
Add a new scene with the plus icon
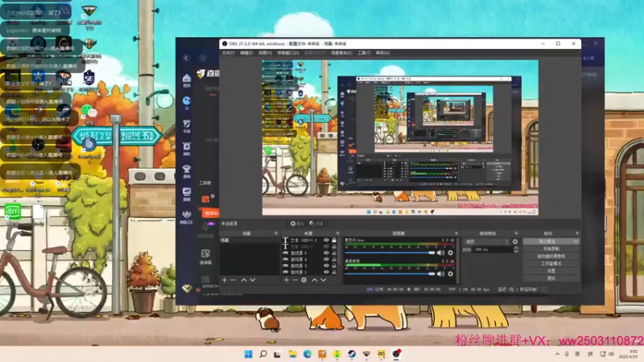225,280
